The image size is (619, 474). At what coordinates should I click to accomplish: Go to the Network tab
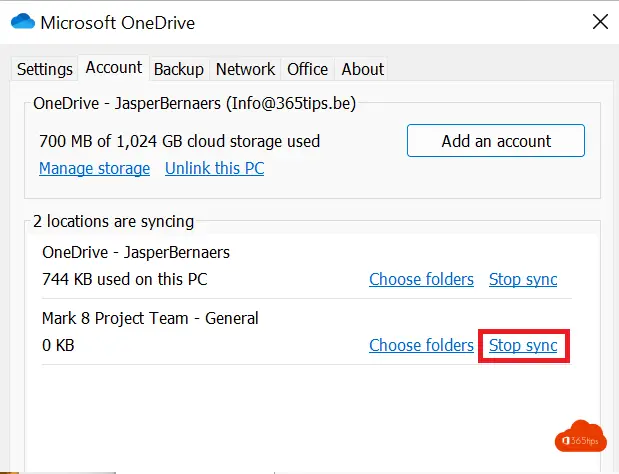click(245, 69)
